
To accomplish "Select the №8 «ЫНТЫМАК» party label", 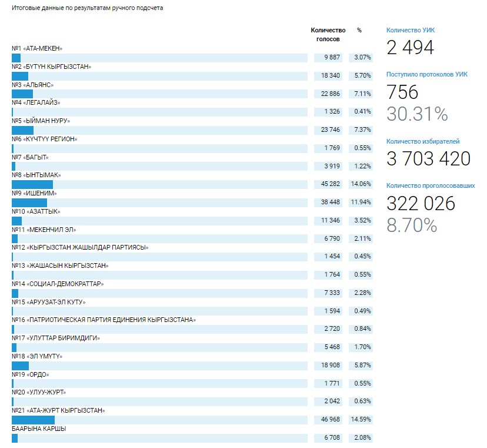I will pos(36,175).
